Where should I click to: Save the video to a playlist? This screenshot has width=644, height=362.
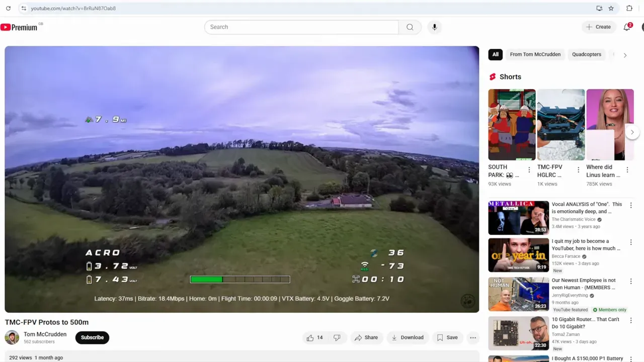click(447, 337)
